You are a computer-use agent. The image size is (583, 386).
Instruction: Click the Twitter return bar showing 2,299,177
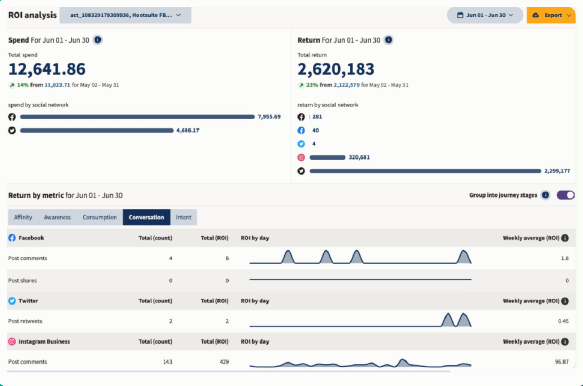tap(425, 171)
